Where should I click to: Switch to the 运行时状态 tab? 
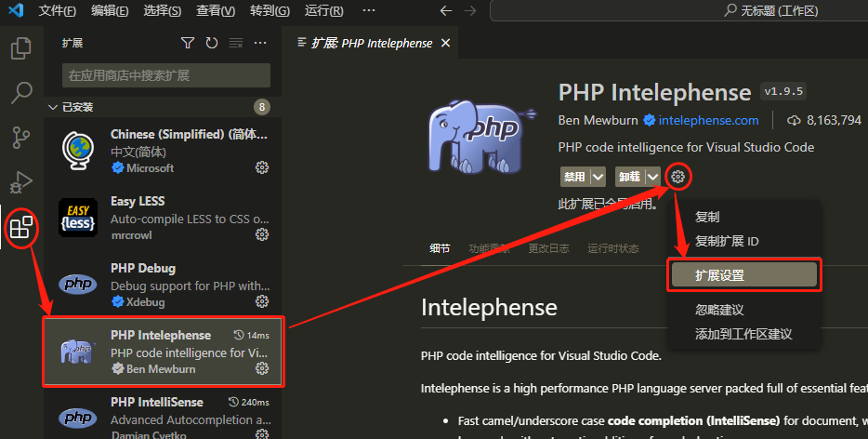tap(612, 248)
